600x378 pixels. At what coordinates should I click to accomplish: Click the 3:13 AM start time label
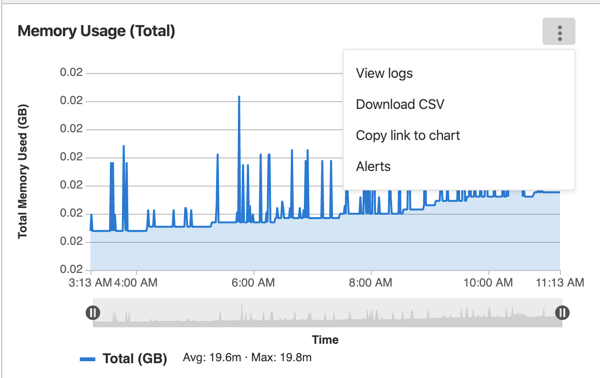tap(90, 283)
